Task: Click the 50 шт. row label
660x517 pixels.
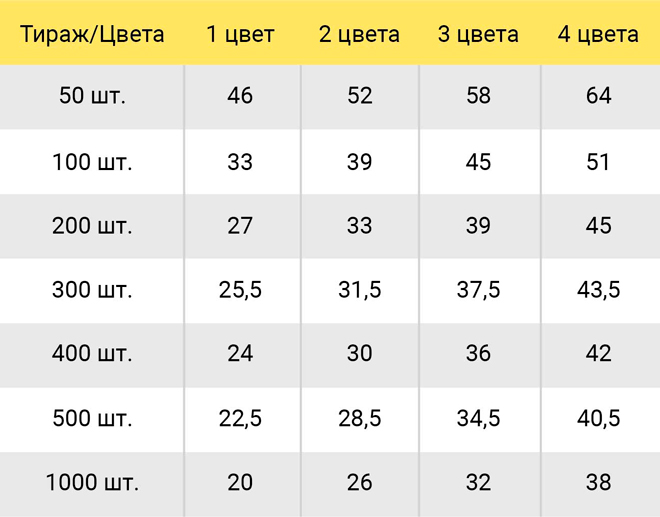Action: tap(92, 95)
